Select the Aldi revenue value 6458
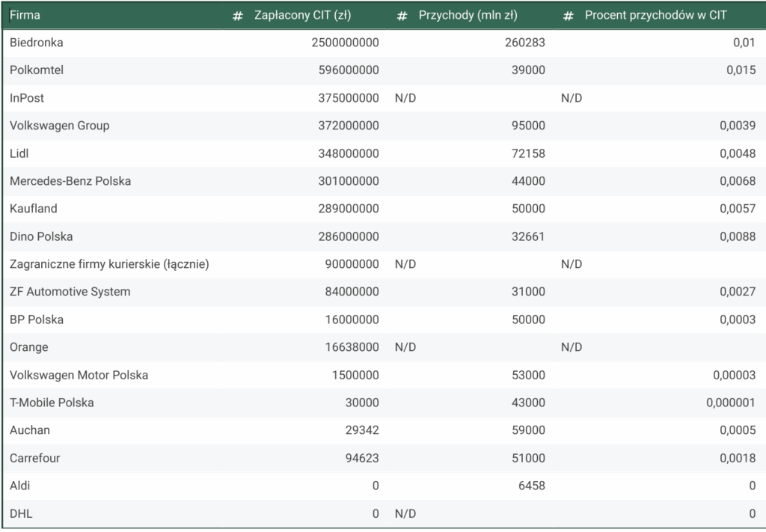The width and height of the screenshot is (766, 532). pyautogui.click(x=529, y=486)
